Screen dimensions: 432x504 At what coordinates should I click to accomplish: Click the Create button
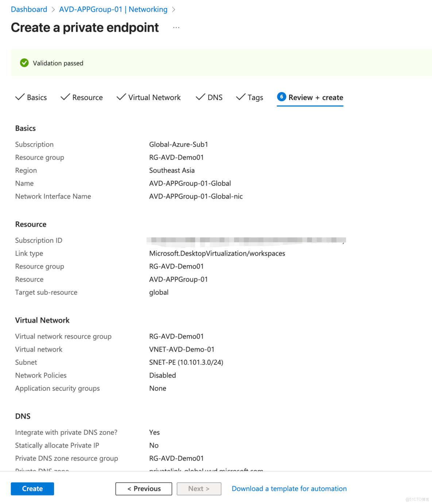[x=32, y=489]
